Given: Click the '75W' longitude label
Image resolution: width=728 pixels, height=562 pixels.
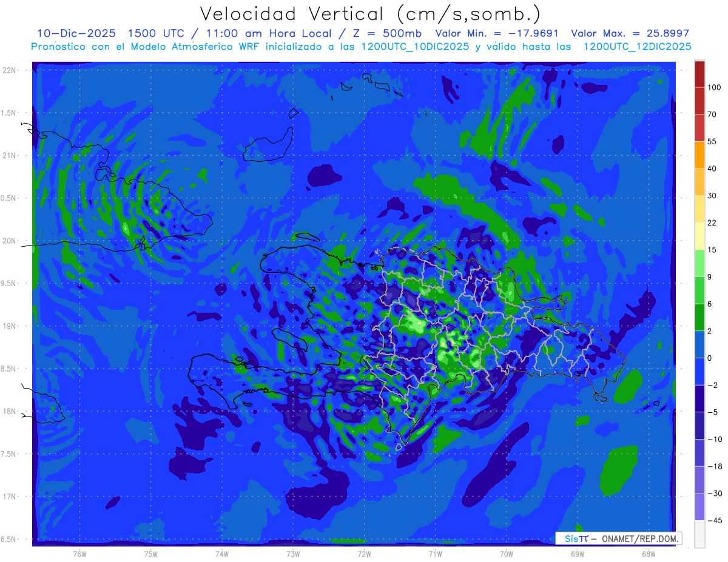Looking at the screenshot, I should pos(151,554).
